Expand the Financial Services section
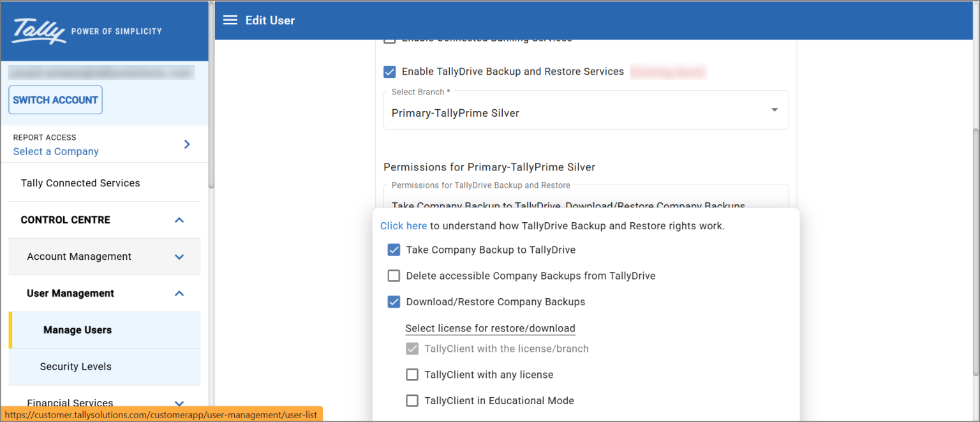The width and height of the screenshot is (980, 422). [x=179, y=403]
